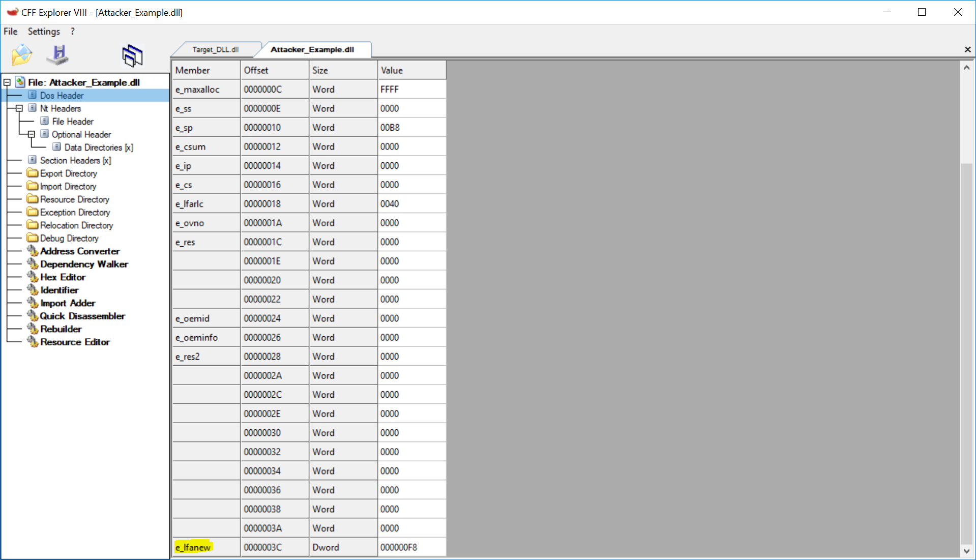Click the Import Adder tool icon
Viewport: 976px width, 560px height.
pos(33,303)
